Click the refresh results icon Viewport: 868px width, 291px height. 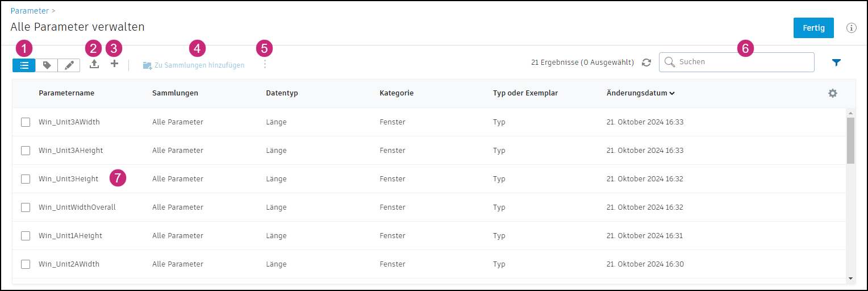[646, 63]
